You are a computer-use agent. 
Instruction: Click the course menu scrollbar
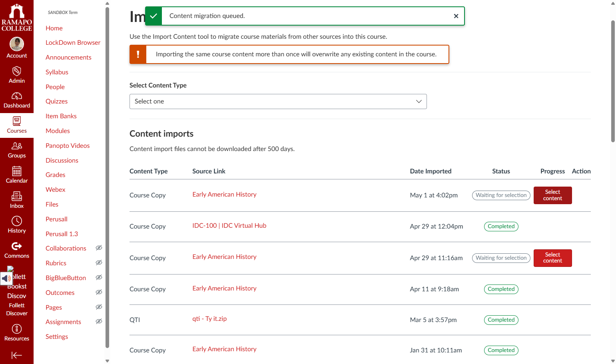[107, 178]
